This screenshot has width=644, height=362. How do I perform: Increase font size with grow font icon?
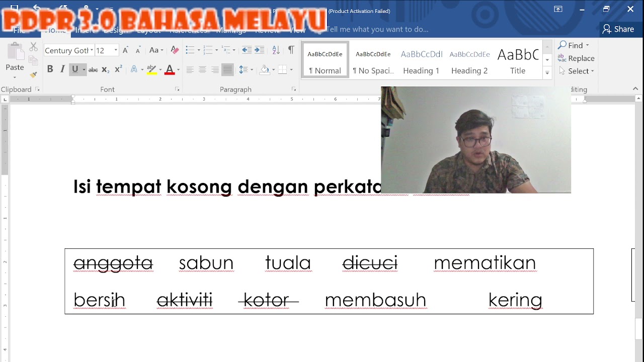tap(125, 50)
